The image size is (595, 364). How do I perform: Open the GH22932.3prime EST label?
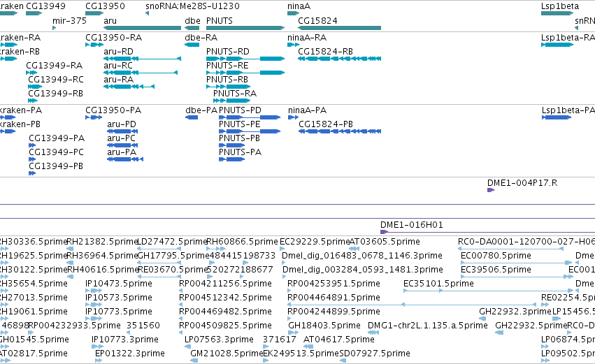(x=515, y=312)
